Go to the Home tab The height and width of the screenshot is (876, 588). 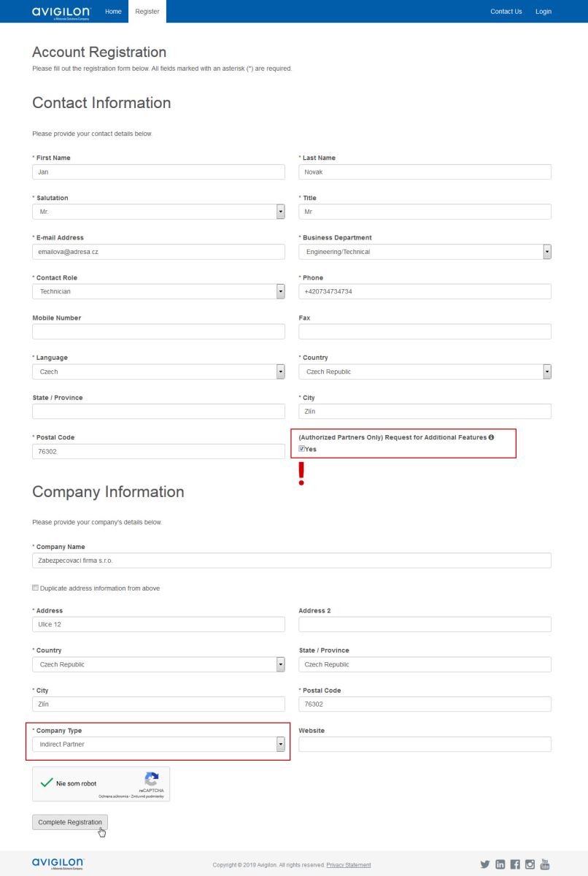click(x=113, y=12)
